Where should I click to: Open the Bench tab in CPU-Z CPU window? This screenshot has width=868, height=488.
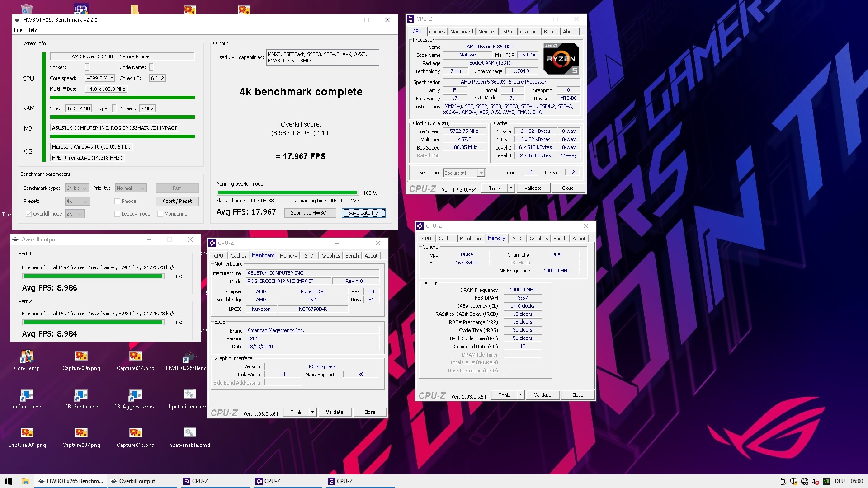(x=550, y=32)
